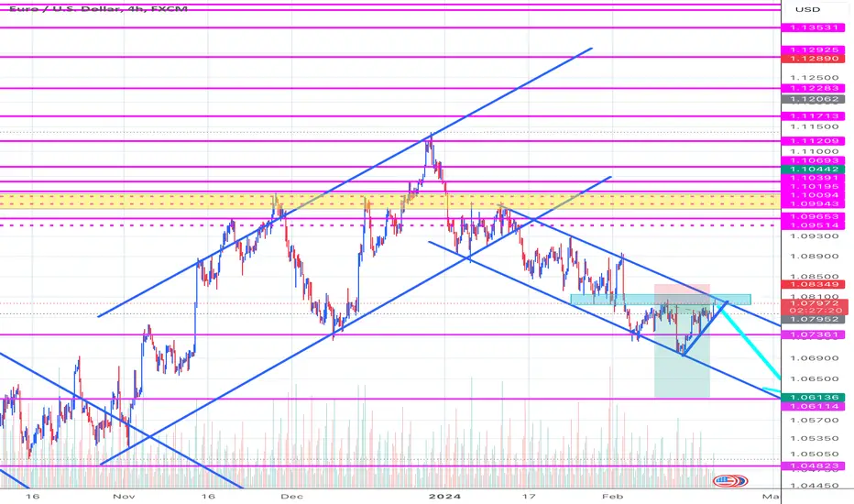The width and height of the screenshot is (854, 504).
Task: Select the 1.11209 magenta price label
Action: click(813, 140)
